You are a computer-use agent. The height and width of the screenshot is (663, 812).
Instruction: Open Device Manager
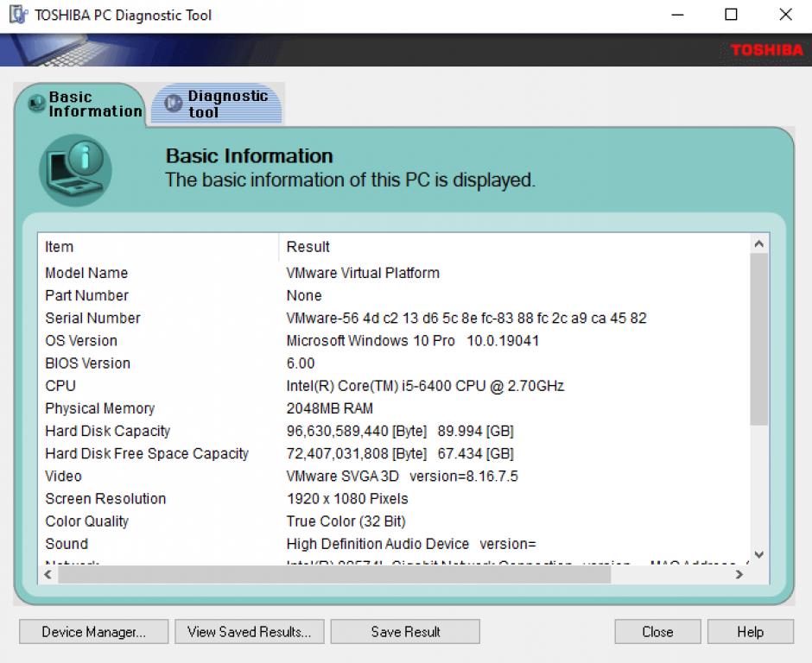click(x=94, y=631)
